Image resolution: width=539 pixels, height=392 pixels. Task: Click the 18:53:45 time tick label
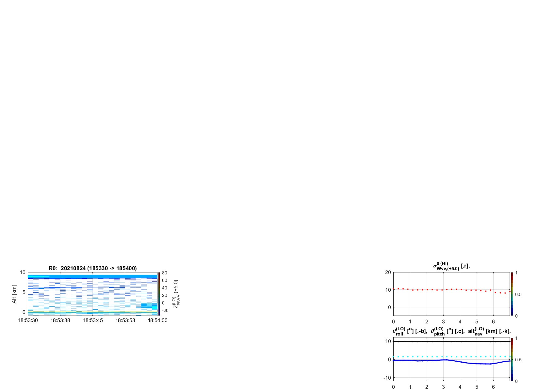coord(93,320)
